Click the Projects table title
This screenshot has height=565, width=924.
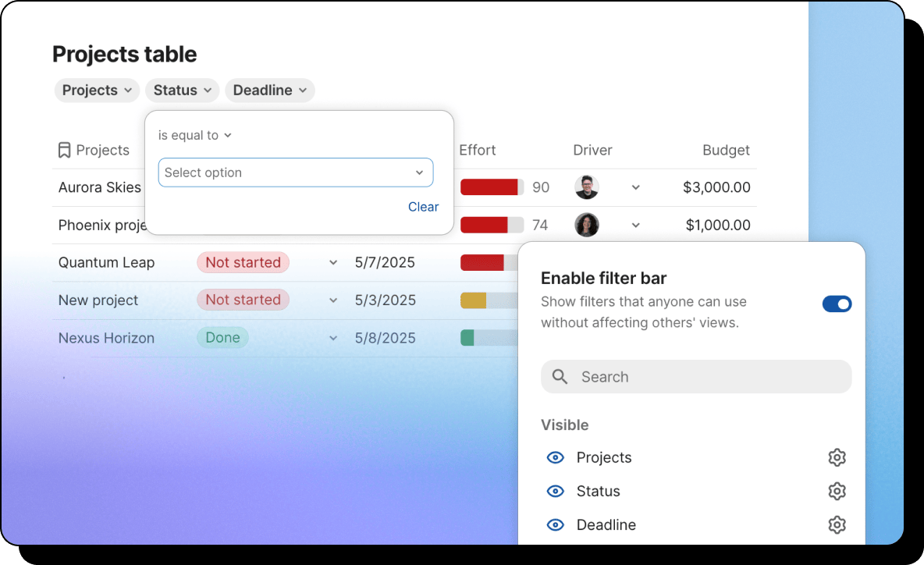[x=124, y=54]
